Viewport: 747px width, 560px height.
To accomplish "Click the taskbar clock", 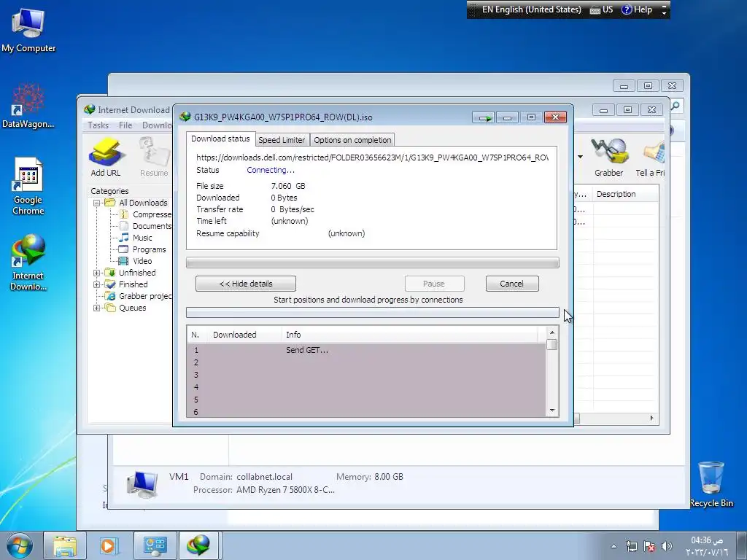I will coord(707,546).
